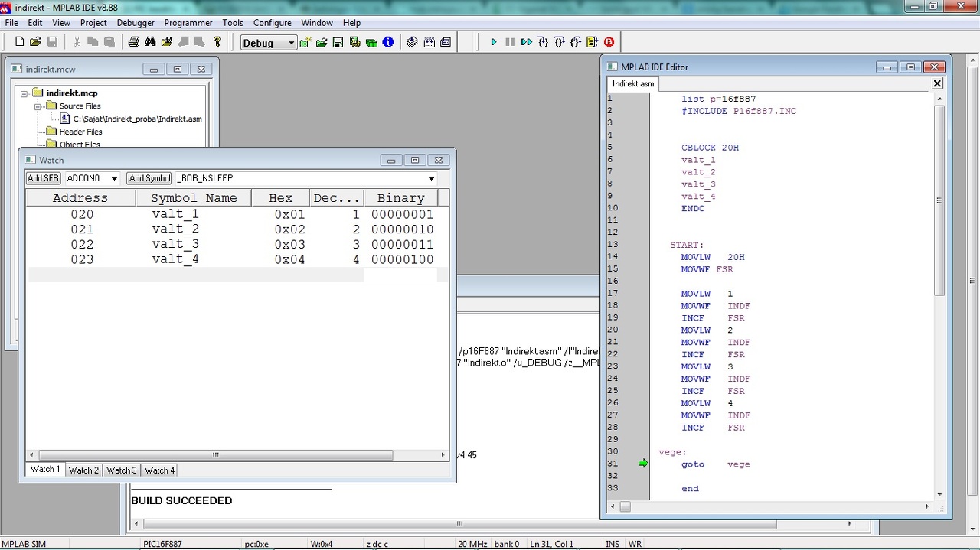Switch to the Watch 2 tab

point(83,470)
